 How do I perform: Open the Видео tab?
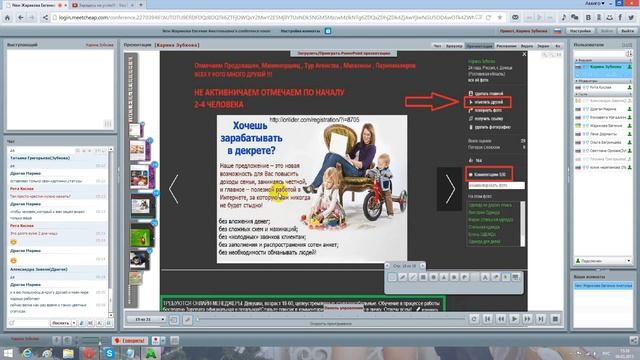pyautogui.click(x=527, y=46)
